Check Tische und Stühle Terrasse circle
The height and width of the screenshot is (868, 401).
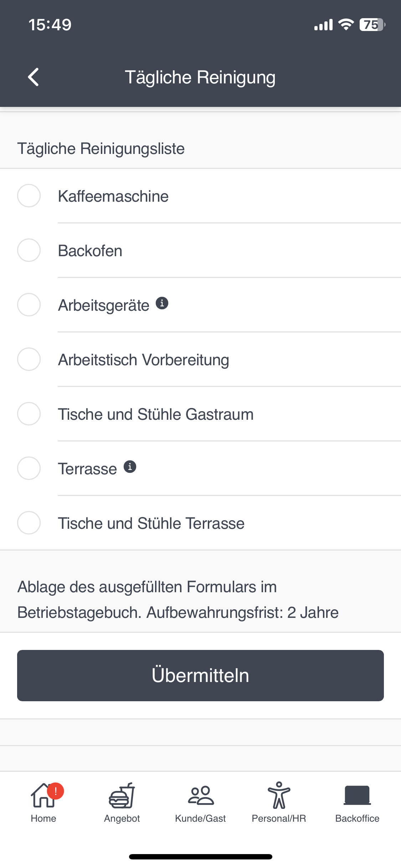[29, 523]
